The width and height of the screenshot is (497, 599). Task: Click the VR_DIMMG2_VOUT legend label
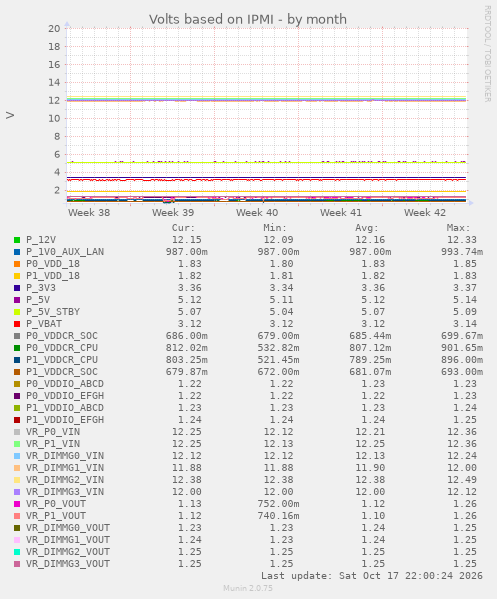point(68,552)
